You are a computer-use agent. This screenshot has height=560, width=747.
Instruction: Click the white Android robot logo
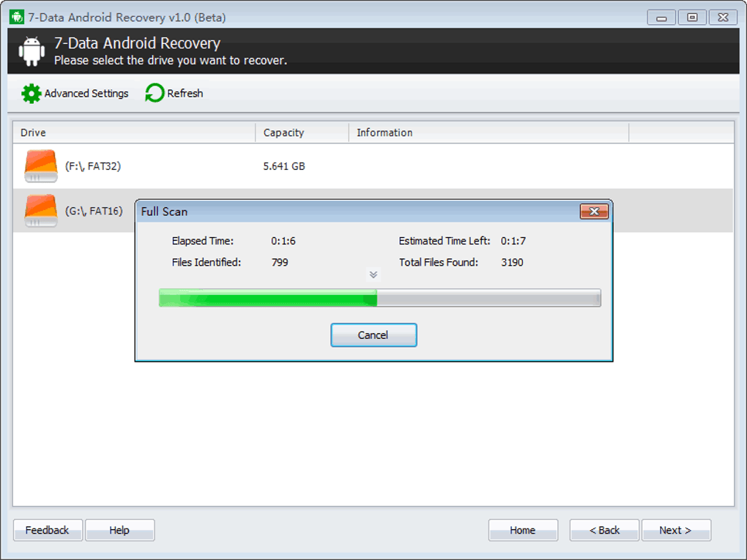(31, 51)
